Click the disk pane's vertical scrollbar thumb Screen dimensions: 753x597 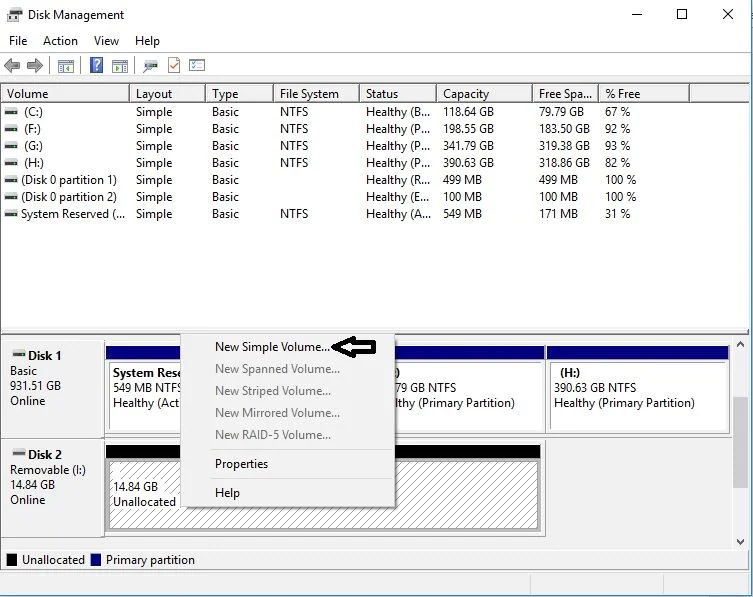click(740, 442)
